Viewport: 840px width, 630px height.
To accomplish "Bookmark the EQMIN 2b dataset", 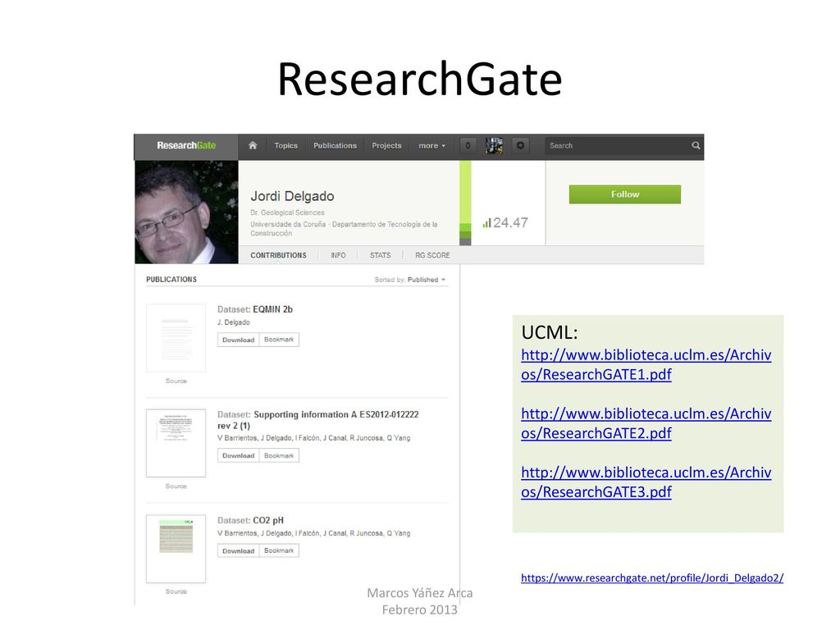I will [279, 340].
